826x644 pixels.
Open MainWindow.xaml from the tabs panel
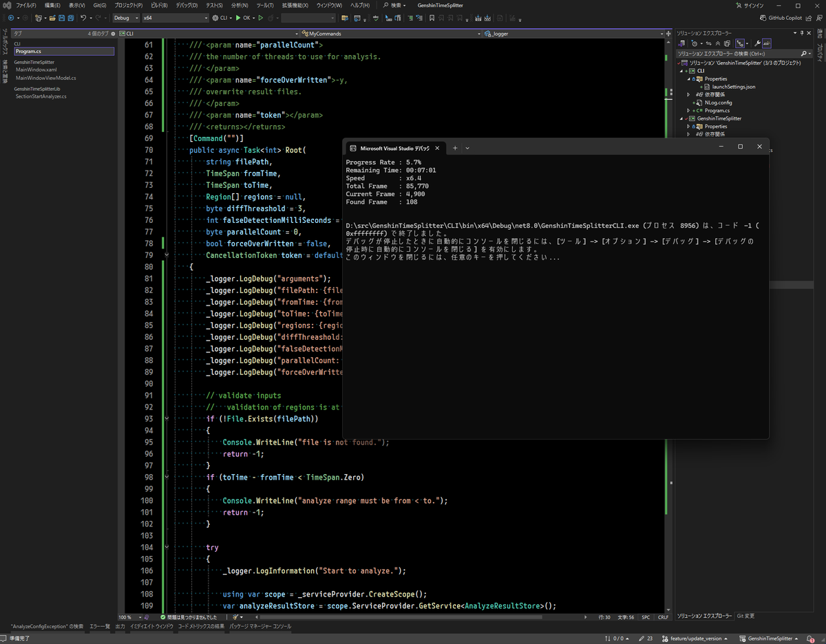pyautogui.click(x=36, y=69)
